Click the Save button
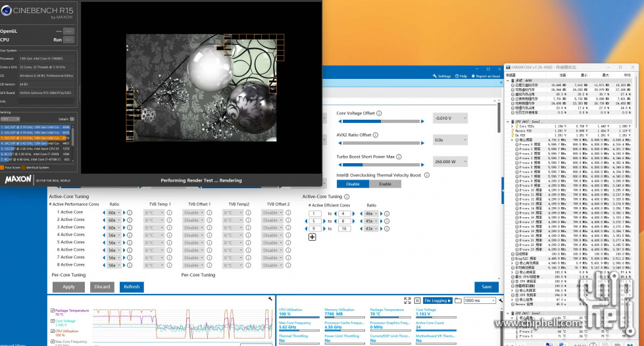 click(x=486, y=287)
